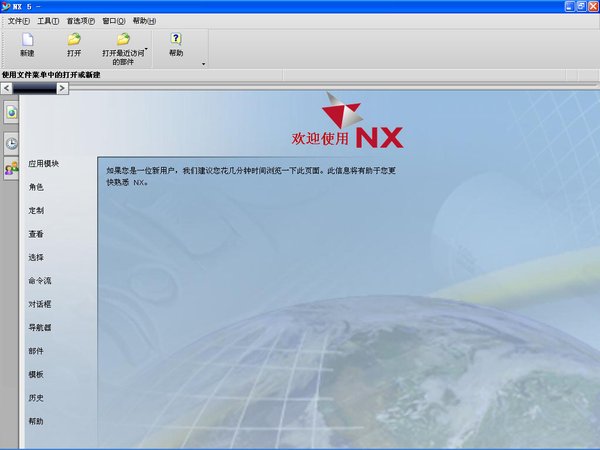Click the 新建 (New) toolbar icon
This screenshot has height=450, width=600.
click(x=28, y=39)
